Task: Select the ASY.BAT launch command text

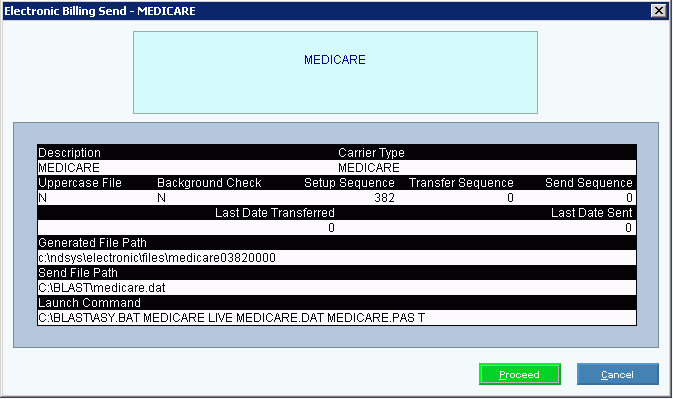Action: click(x=231, y=318)
